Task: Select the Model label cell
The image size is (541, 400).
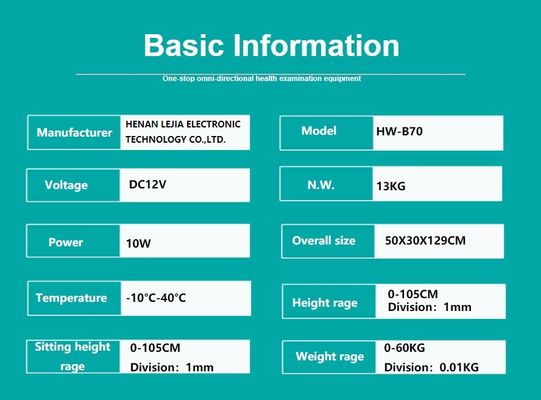Action: click(x=326, y=133)
